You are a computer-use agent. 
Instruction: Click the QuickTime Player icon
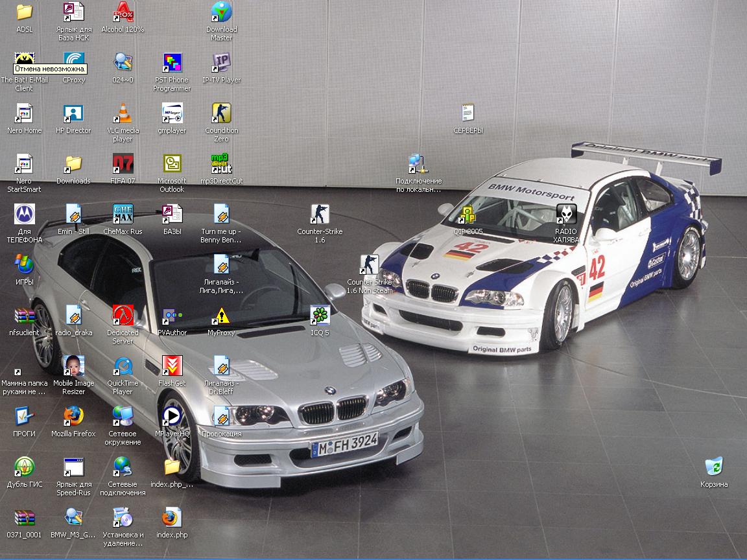pyautogui.click(x=123, y=366)
